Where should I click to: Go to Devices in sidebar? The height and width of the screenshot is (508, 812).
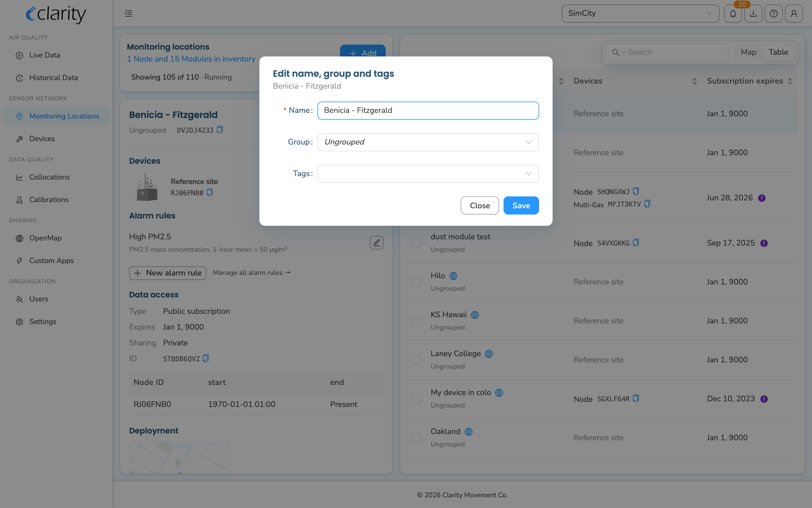coord(56,138)
